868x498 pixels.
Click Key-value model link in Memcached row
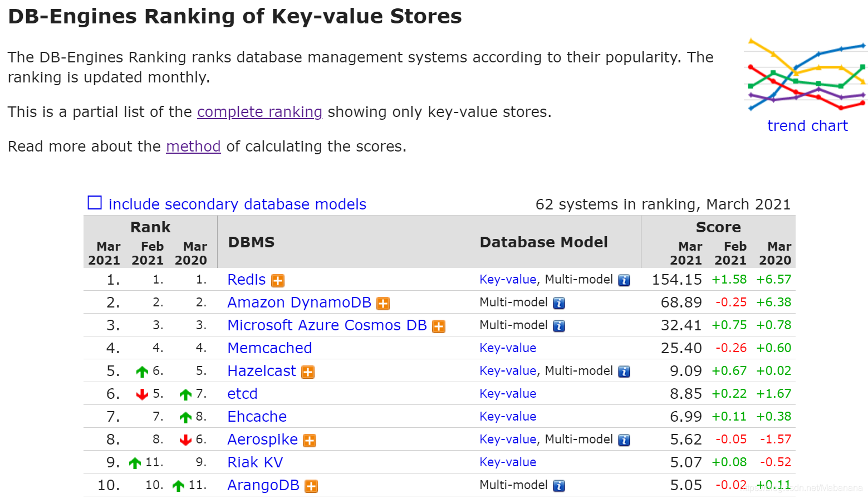pyautogui.click(x=508, y=348)
